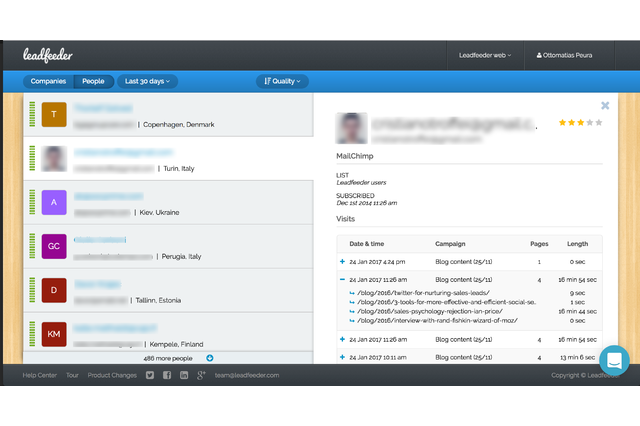Click the contact profile photo in detail panel

click(351, 128)
